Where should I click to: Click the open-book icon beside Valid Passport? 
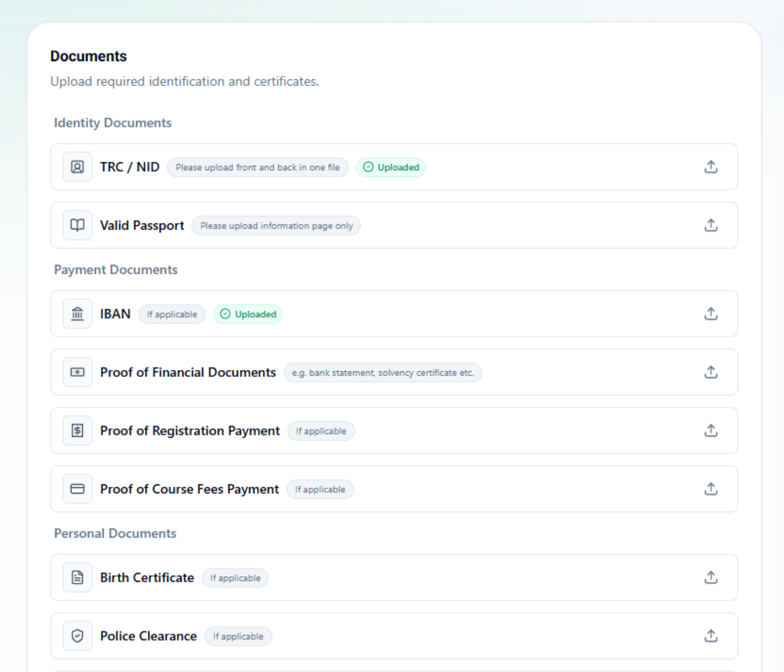(x=77, y=225)
